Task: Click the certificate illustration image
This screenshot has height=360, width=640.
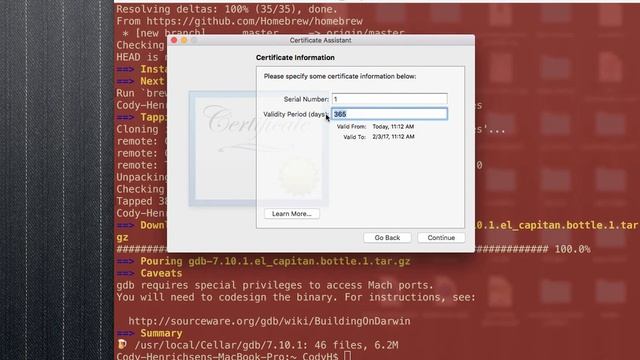Action: click(258, 149)
